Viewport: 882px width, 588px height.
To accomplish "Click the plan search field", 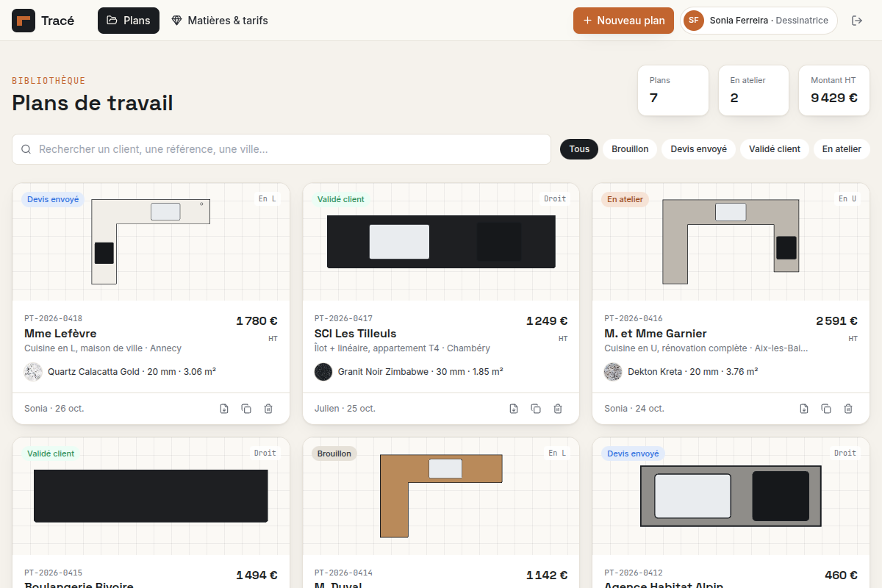I will [x=282, y=149].
